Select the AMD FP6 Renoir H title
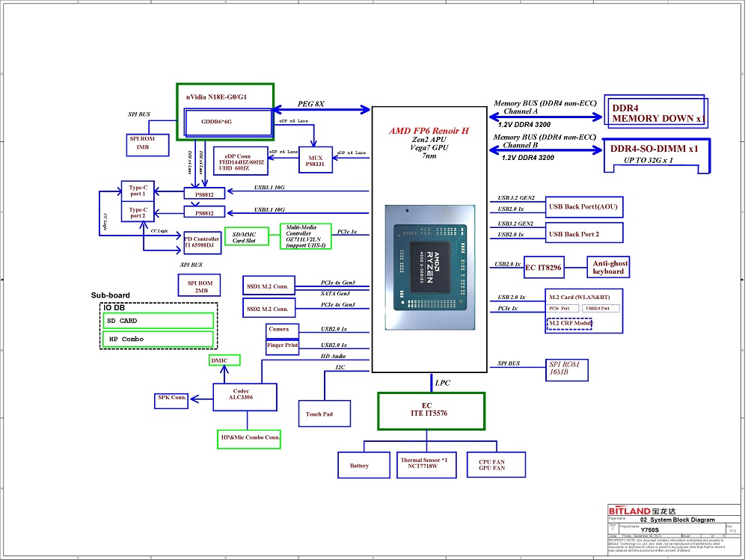748x560 pixels. click(x=429, y=131)
